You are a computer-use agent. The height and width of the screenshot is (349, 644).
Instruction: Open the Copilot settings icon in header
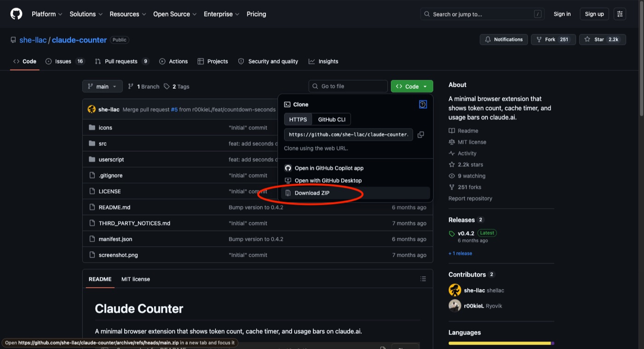click(620, 14)
